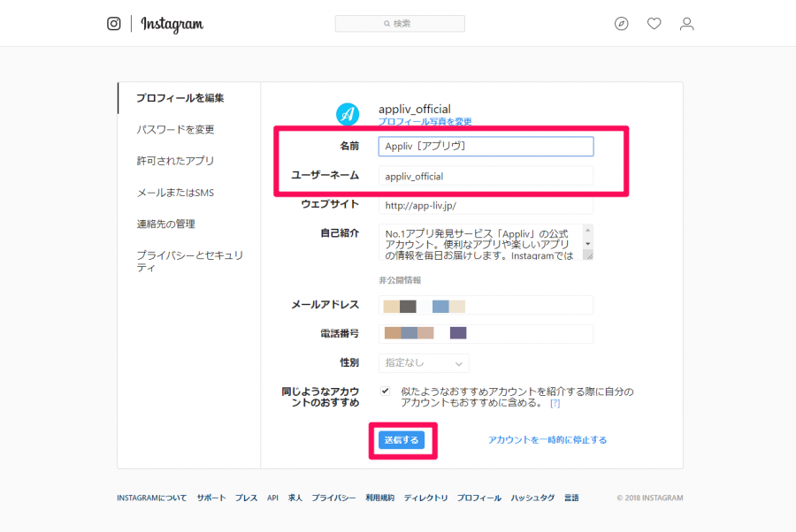Click the 電話番号 input field
The width and height of the screenshot is (796, 532).
486,334
